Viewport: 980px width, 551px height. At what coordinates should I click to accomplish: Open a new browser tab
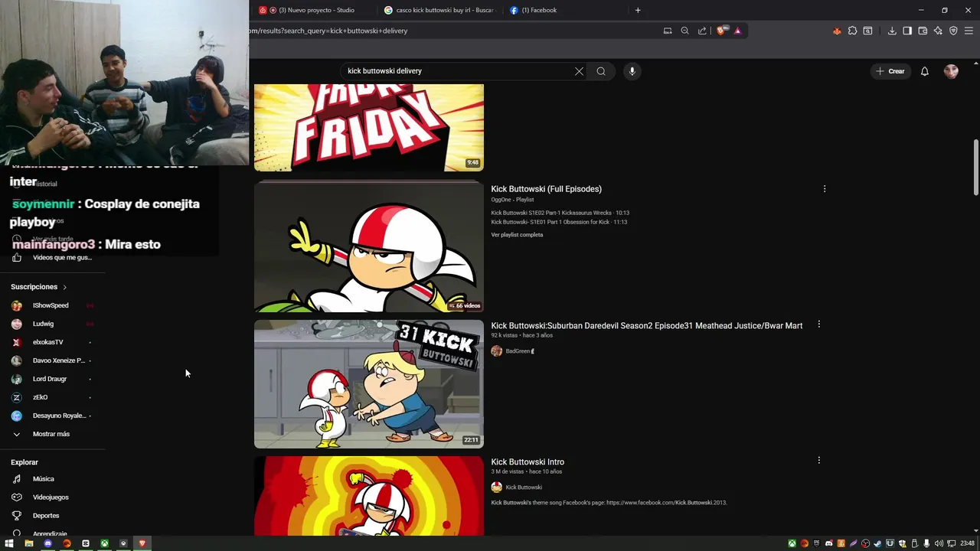click(638, 10)
